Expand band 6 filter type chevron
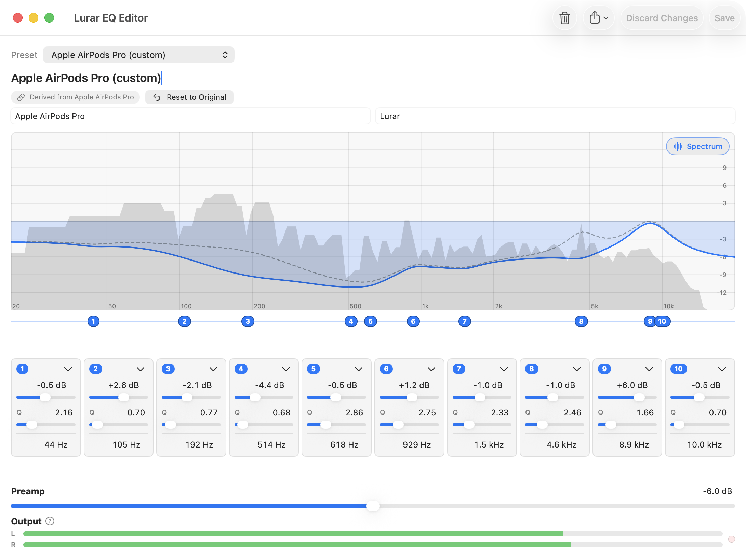 [431, 369]
